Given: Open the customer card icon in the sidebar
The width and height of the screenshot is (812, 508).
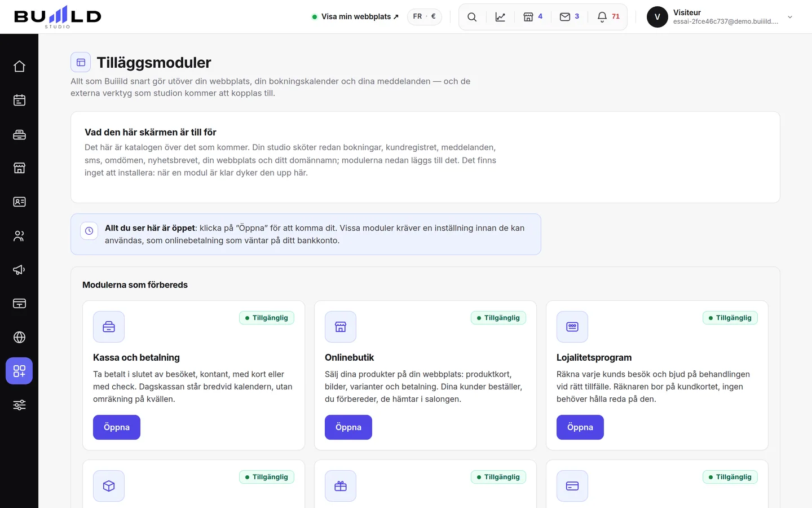Looking at the screenshot, I should [x=19, y=202].
